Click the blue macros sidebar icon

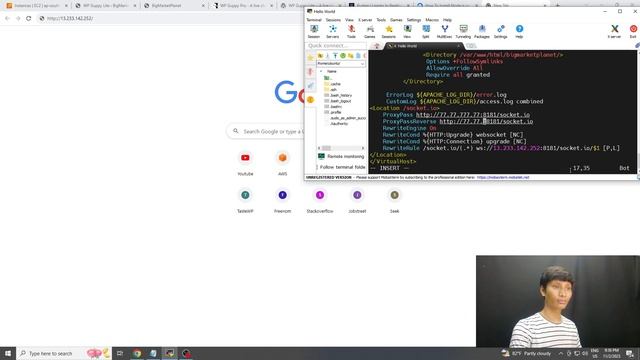(310, 85)
